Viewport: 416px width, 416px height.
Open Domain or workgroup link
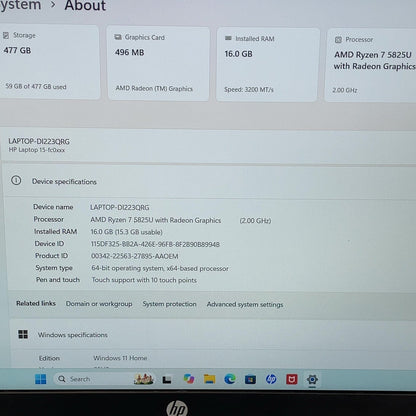pyautogui.click(x=99, y=304)
